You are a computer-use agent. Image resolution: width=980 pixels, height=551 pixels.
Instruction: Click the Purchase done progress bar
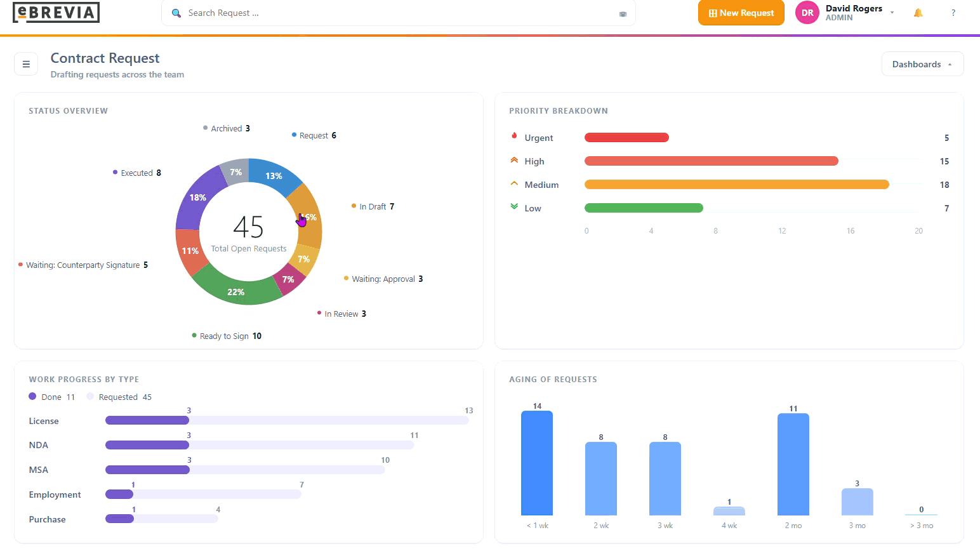tap(119, 519)
